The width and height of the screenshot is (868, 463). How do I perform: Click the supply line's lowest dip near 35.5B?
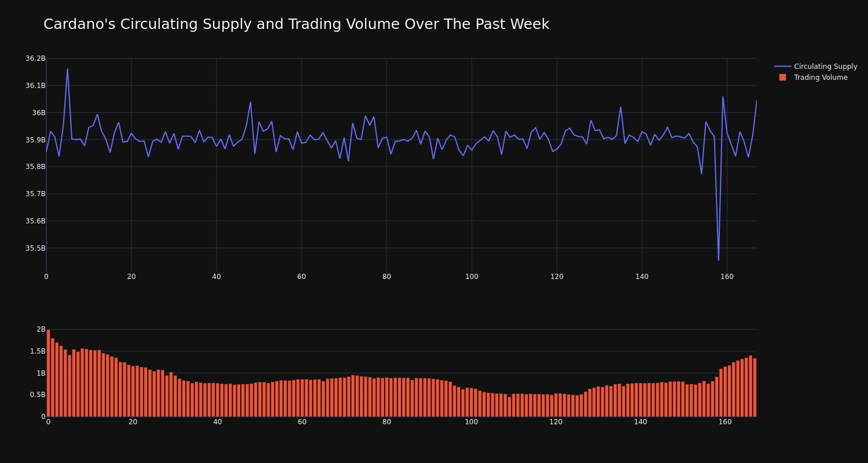(719, 260)
